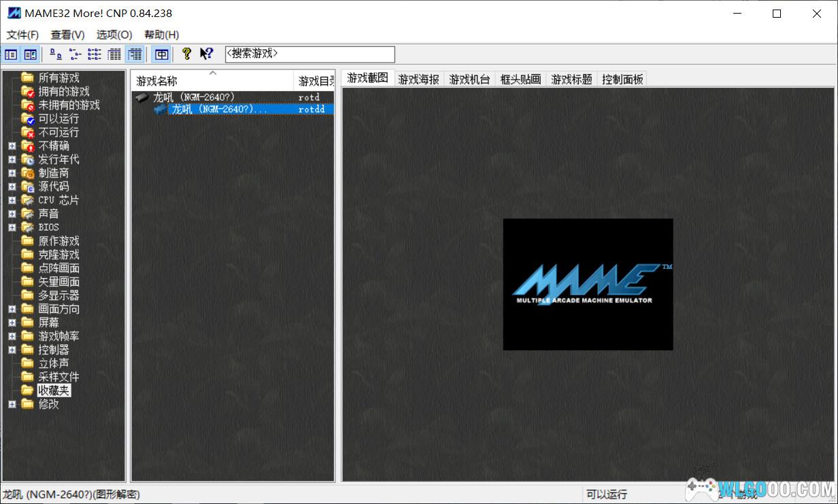Expand the 控制器 tree node
838x504 pixels.
tap(12, 350)
